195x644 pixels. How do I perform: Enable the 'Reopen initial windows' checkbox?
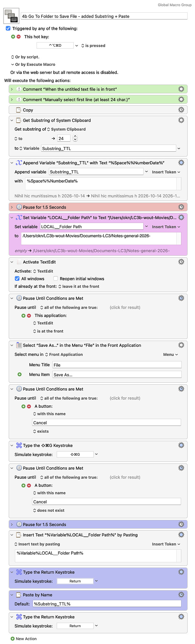tap(56, 278)
